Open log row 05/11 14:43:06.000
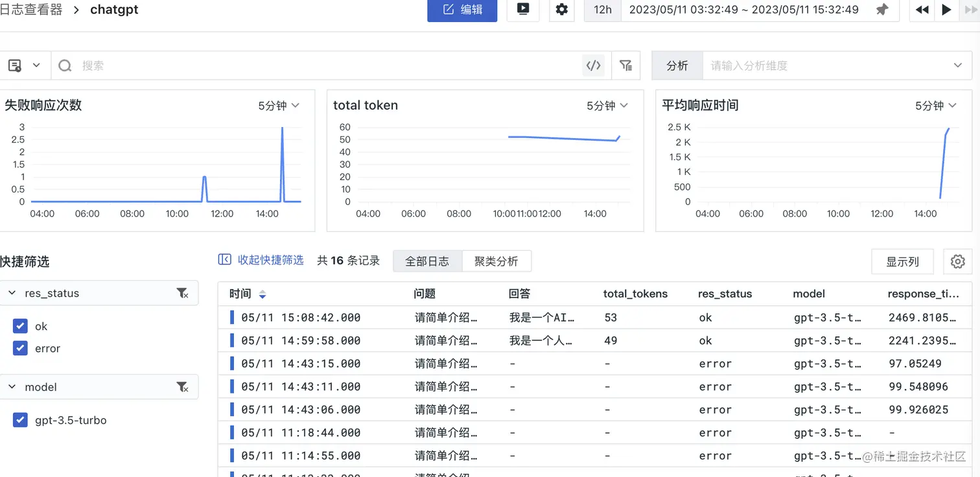The width and height of the screenshot is (980, 477). 595,410
